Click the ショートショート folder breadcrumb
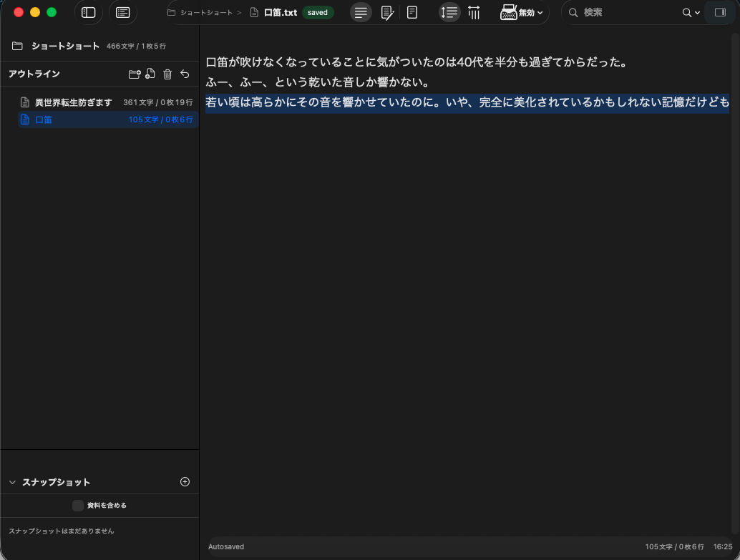This screenshot has width=740, height=560. (x=206, y=13)
